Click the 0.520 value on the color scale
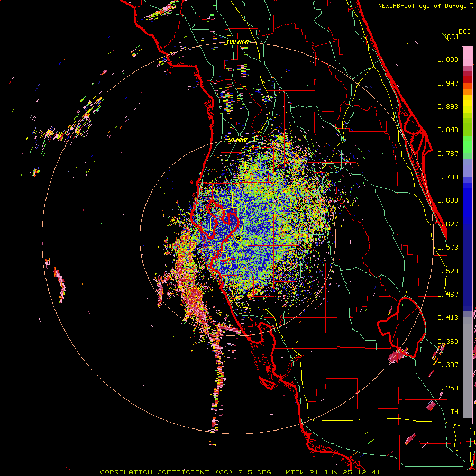Viewport: 476px width, 476px height. coord(448,271)
